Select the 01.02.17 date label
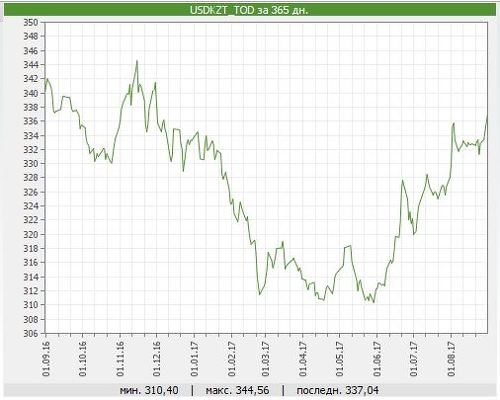This screenshot has width=500, height=400. pos(231,359)
